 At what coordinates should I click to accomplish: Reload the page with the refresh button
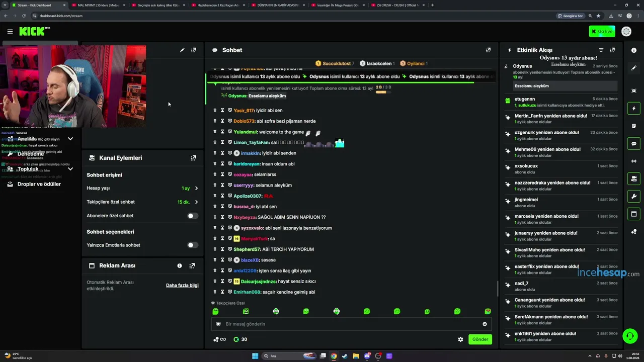tap(24, 16)
